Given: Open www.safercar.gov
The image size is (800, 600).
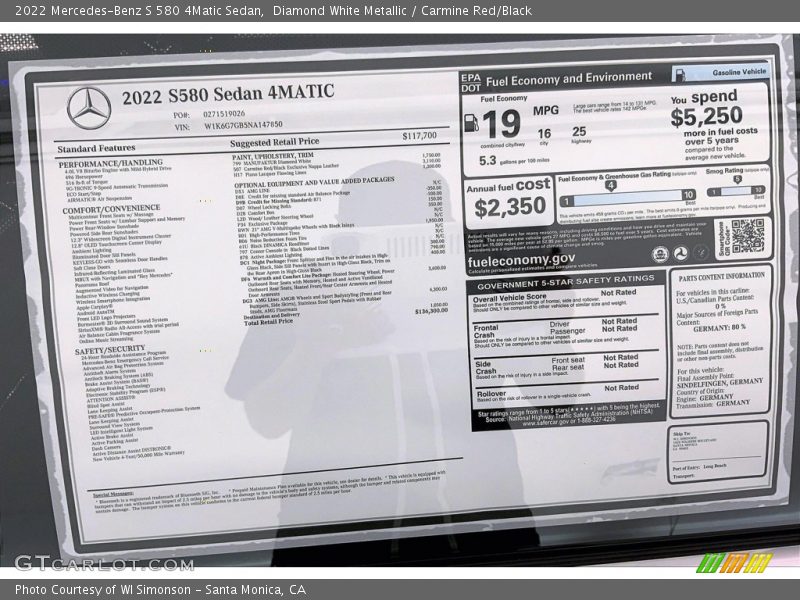Looking at the screenshot, I should (543, 424).
